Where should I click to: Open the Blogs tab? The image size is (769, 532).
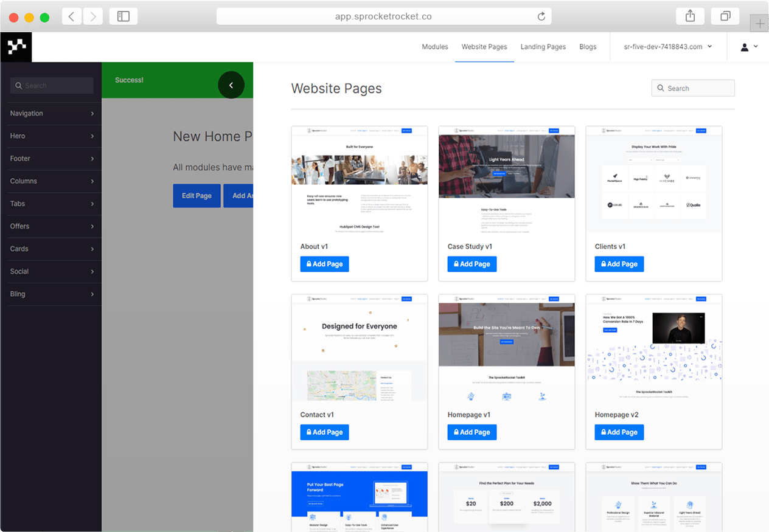pyautogui.click(x=588, y=46)
